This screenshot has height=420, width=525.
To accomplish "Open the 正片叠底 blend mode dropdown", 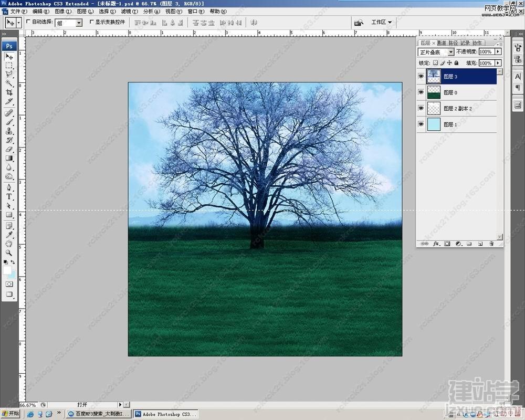I will [451, 52].
